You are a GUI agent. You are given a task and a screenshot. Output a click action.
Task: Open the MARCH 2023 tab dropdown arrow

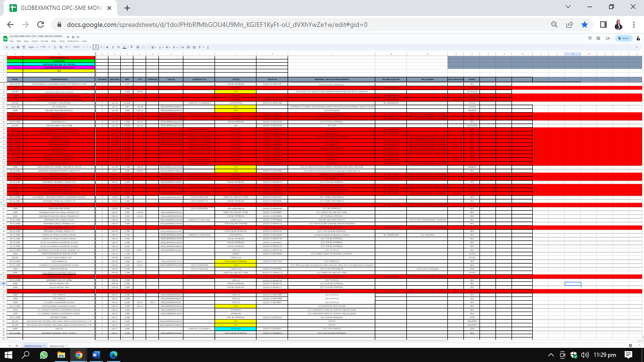[x=66, y=346]
